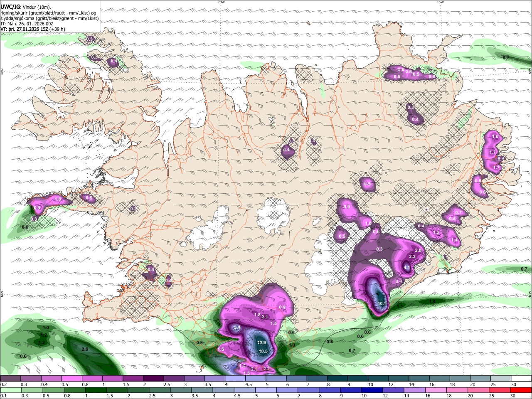Screen dimensions: 532x399
Task: Click the 10.9 precipitation value on map
Action: (261, 342)
